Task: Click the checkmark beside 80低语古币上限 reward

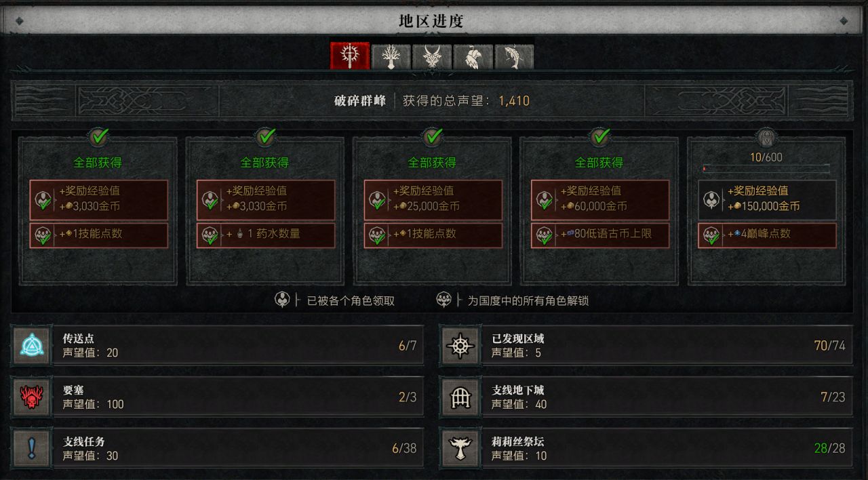Action: click(544, 236)
